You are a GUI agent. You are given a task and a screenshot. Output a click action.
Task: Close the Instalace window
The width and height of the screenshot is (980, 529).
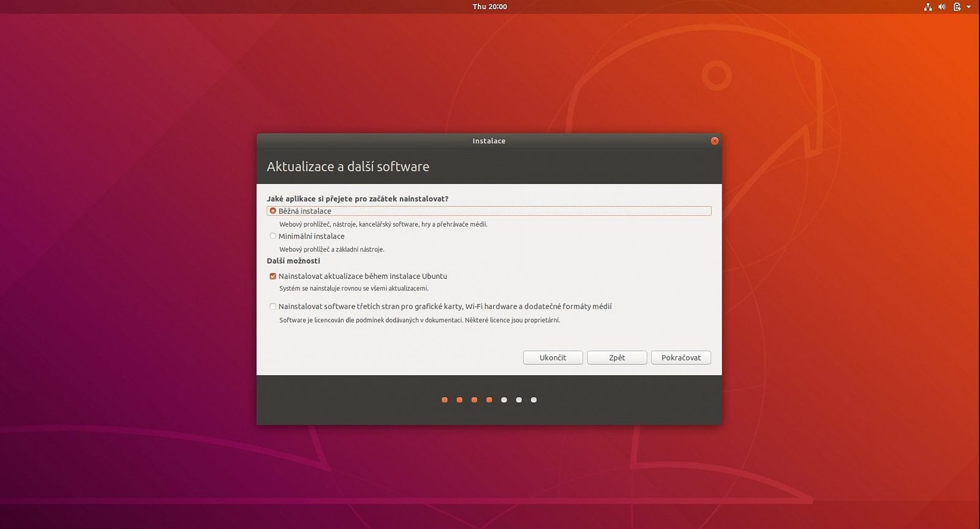(714, 141)
